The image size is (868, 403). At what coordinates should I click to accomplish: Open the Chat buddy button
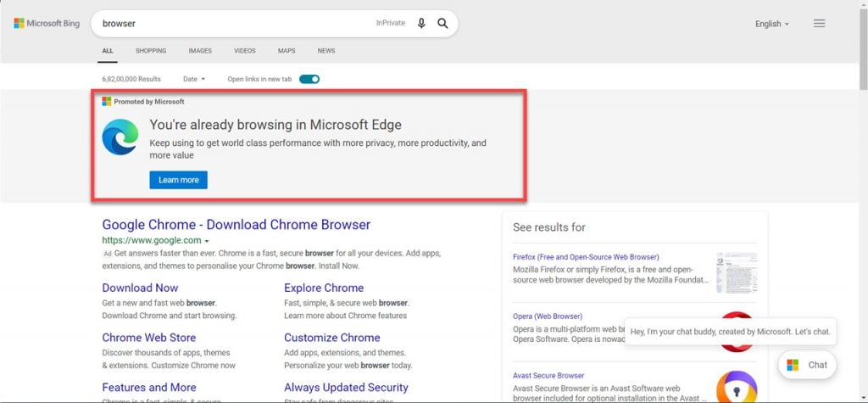pos(807,365)
